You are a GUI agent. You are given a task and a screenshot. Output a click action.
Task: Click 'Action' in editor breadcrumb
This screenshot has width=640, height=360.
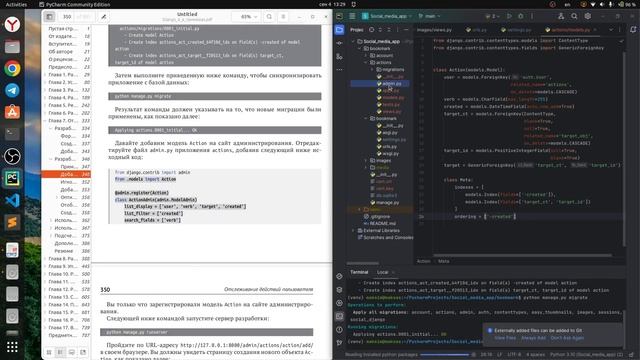[424, 261]
